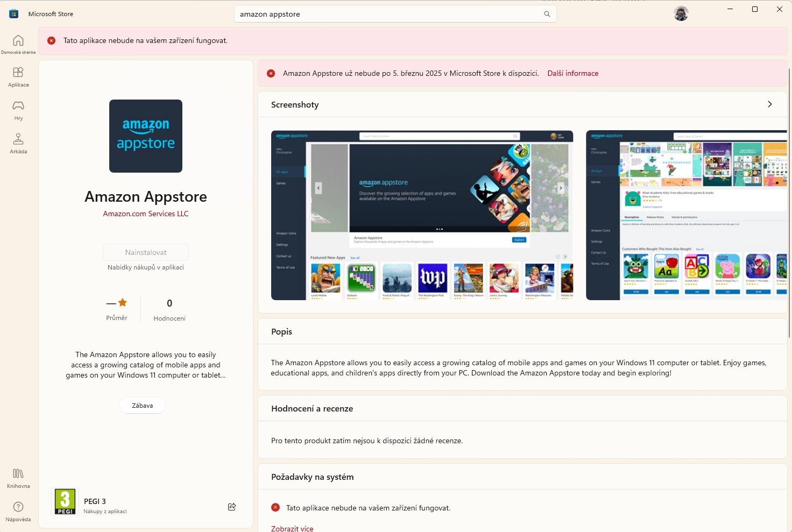
Task: Open Nápověda in the sidebar
Action: point(18,510)
